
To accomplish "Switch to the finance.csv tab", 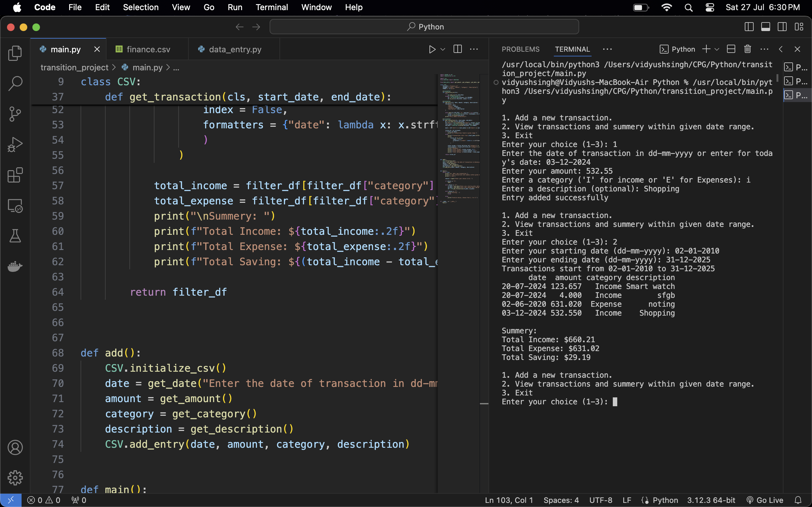I will point(148,49).
